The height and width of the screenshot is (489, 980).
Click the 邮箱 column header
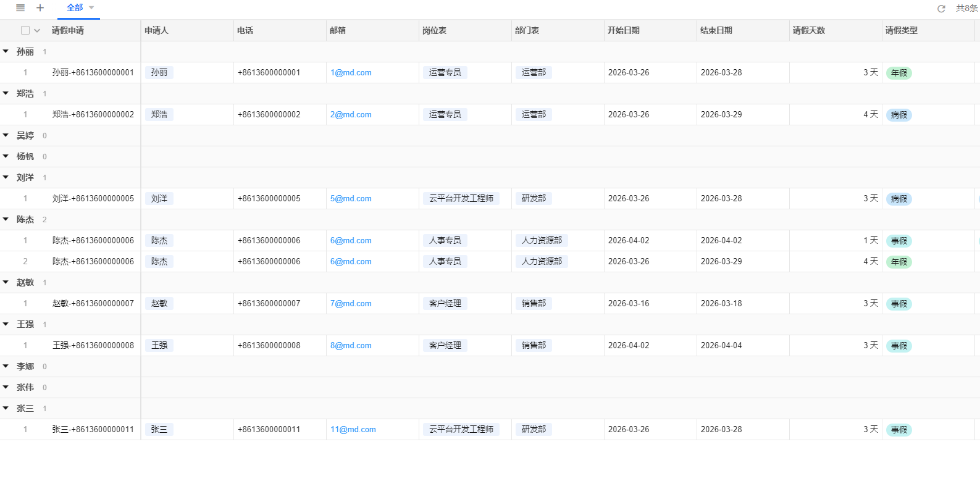(x=372, y=30)
